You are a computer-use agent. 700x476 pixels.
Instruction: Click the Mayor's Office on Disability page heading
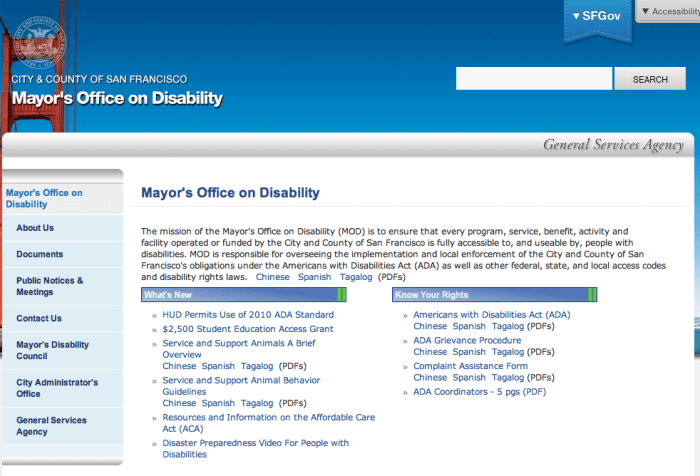click(x=230, y=192)
